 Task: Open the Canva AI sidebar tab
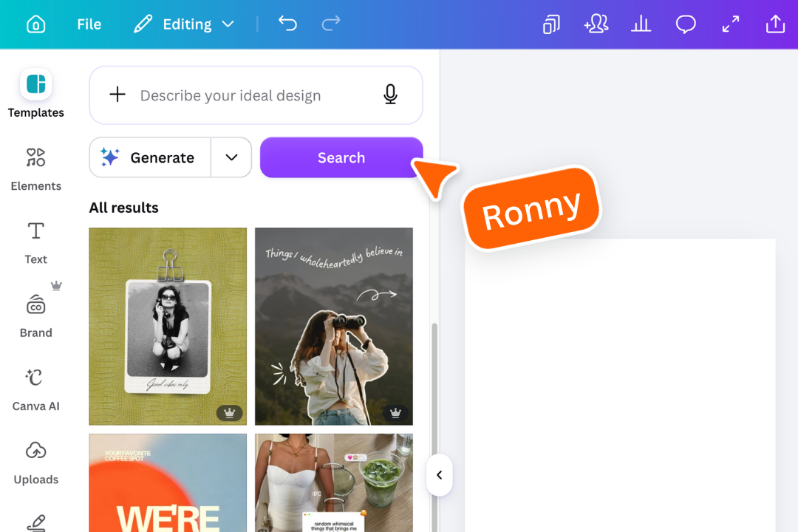[35, 389]
